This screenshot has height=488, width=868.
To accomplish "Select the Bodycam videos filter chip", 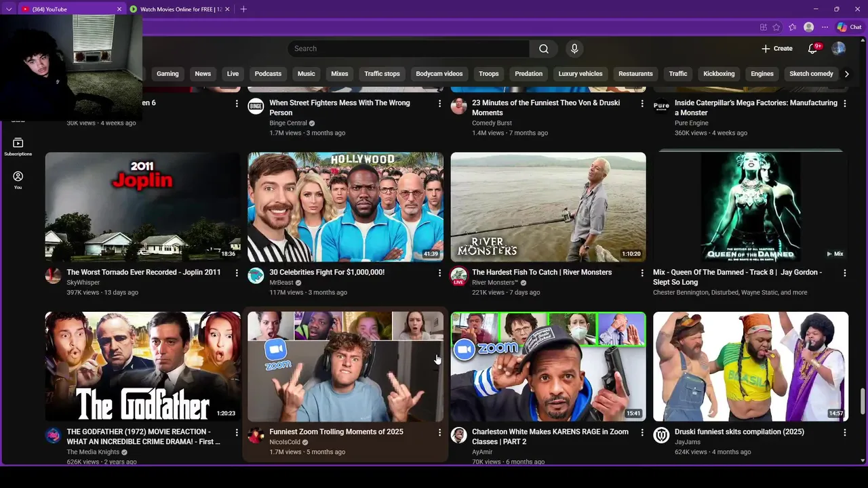I will click(x=439, y=74).
